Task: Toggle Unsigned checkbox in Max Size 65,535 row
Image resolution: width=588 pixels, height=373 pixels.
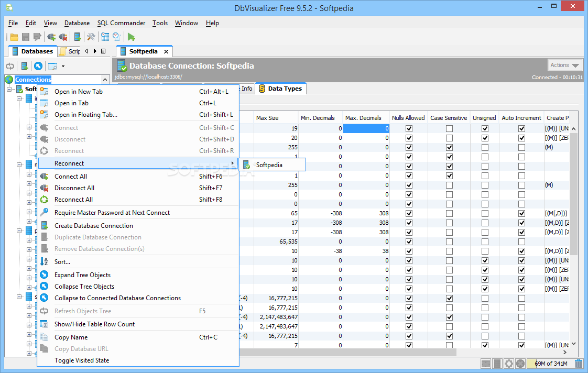Action: click(485, 242)
